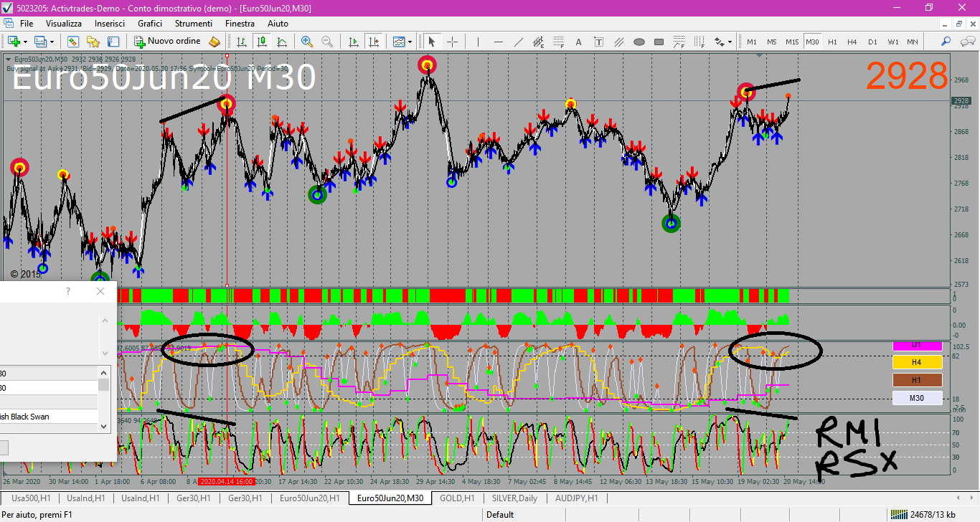Click the dialog's question mark help button
The width and height of the screenshot is (980, 522).
click(68, 291)
